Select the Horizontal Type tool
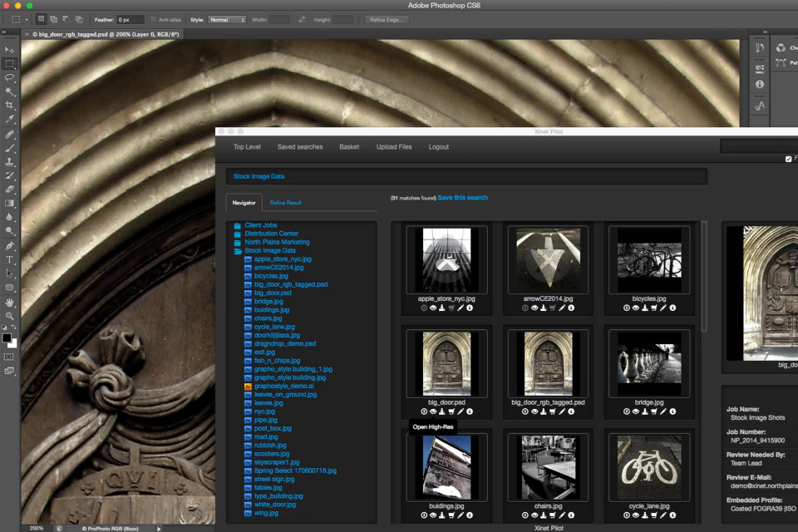 point(9,259)
